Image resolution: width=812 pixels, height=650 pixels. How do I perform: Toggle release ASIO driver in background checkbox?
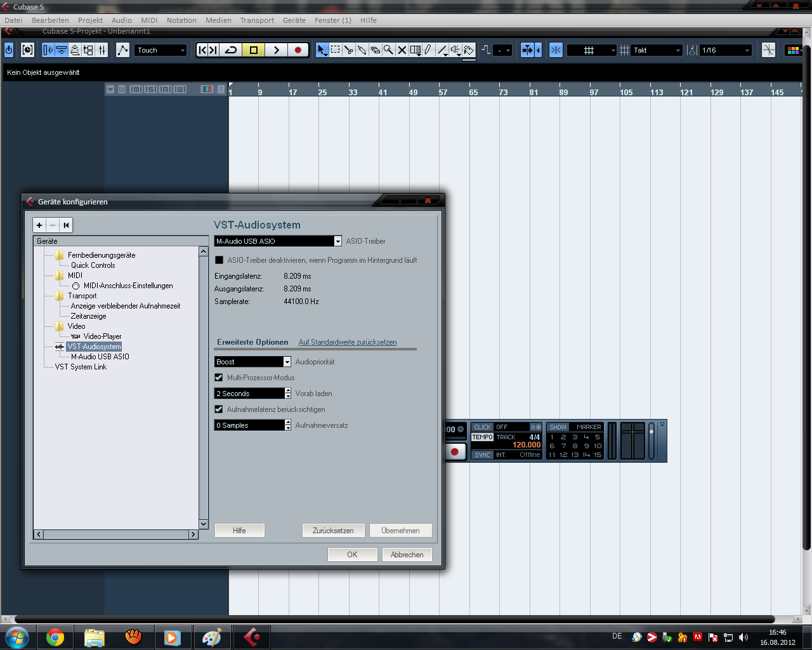click(x=219, y=260)
